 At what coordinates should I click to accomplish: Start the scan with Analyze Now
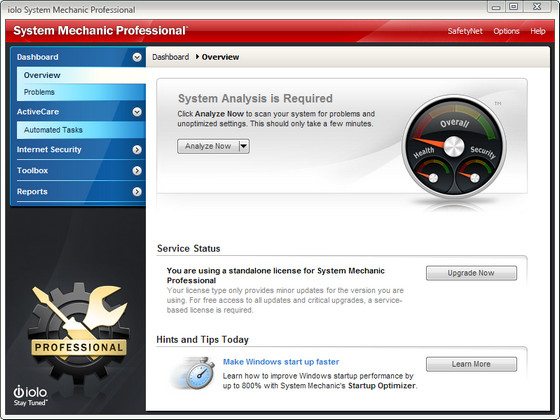tap(208, 146)
